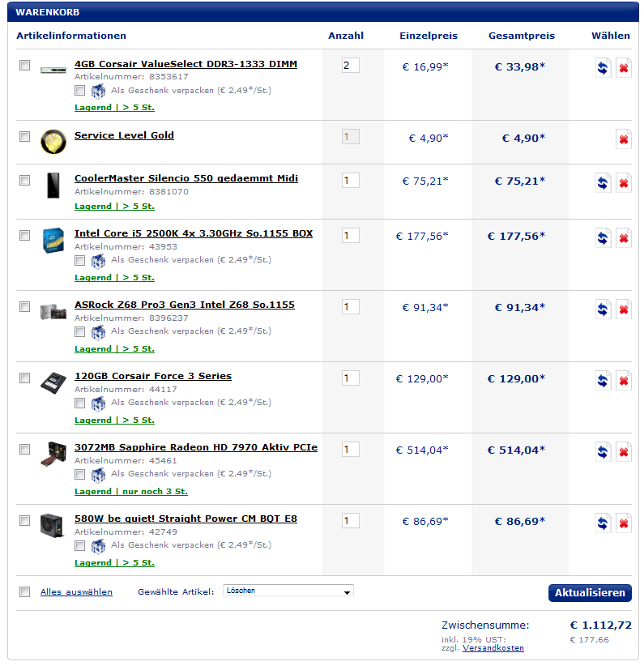Delete Intel Core i5 2500K with red X

[x=624, y=238]
